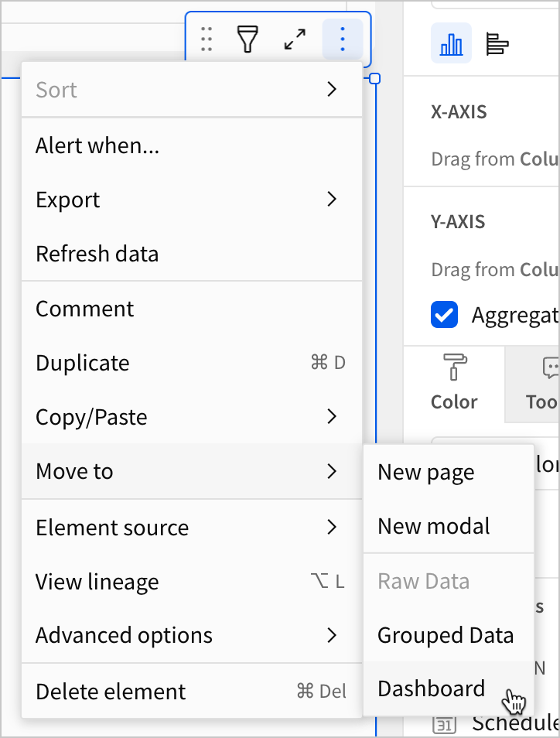Expand the Export submenu
This screenshot has height=738, width=560.
(190, 200)
